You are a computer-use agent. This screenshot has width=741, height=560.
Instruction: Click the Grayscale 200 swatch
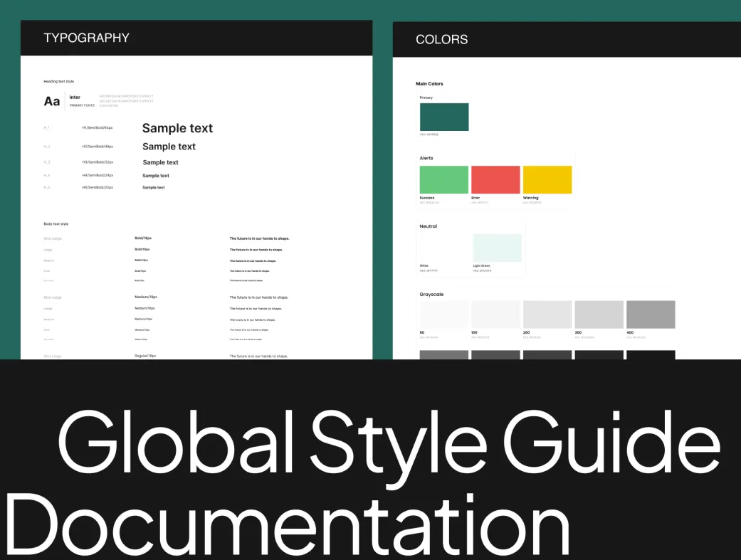point(547,315)
